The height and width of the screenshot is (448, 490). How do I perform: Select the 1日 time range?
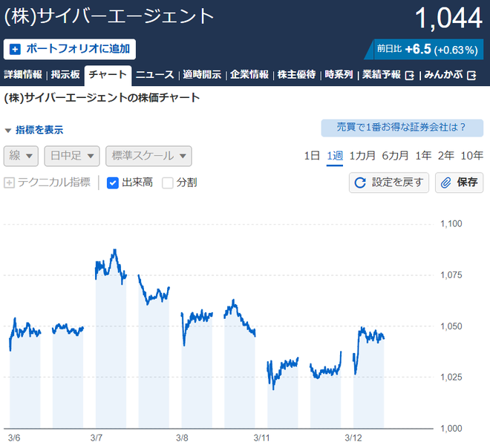tap(312, 156)
